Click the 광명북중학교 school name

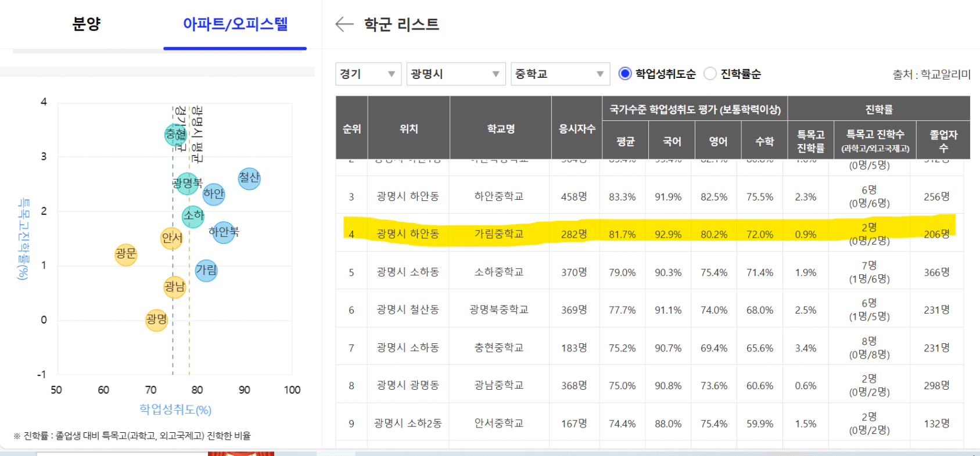[x=499, y=310]
